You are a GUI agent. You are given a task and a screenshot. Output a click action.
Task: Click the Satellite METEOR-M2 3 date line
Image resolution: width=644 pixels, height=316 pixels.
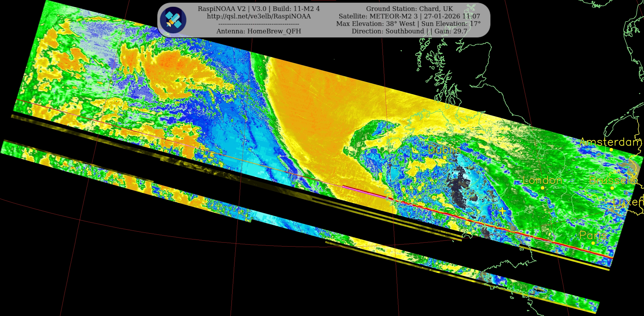click(x=409, y=16)
